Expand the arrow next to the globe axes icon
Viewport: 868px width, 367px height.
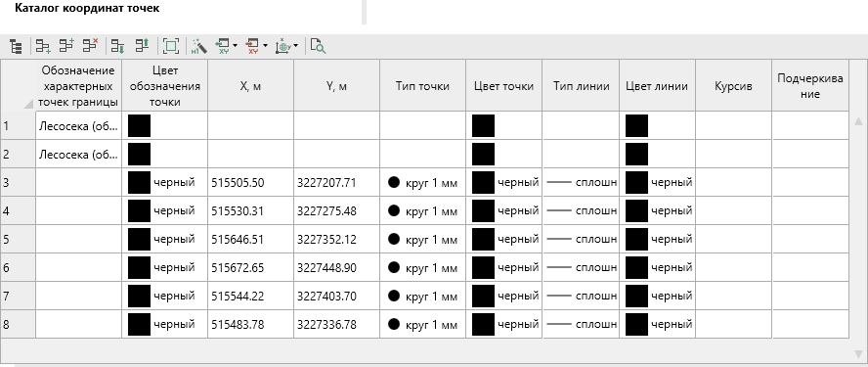tap(295, 46)
